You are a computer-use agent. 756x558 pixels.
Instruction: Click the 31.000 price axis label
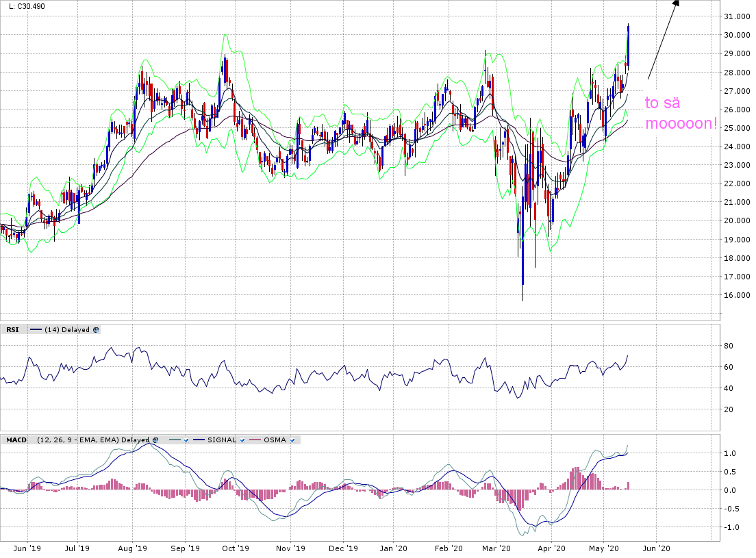click(x=737, y=16)
